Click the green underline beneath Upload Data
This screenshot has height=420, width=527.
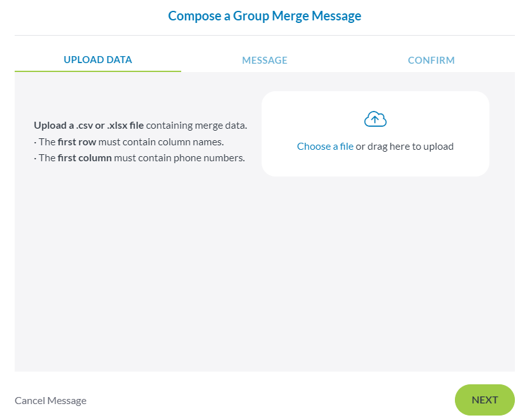tap(98, 71)
